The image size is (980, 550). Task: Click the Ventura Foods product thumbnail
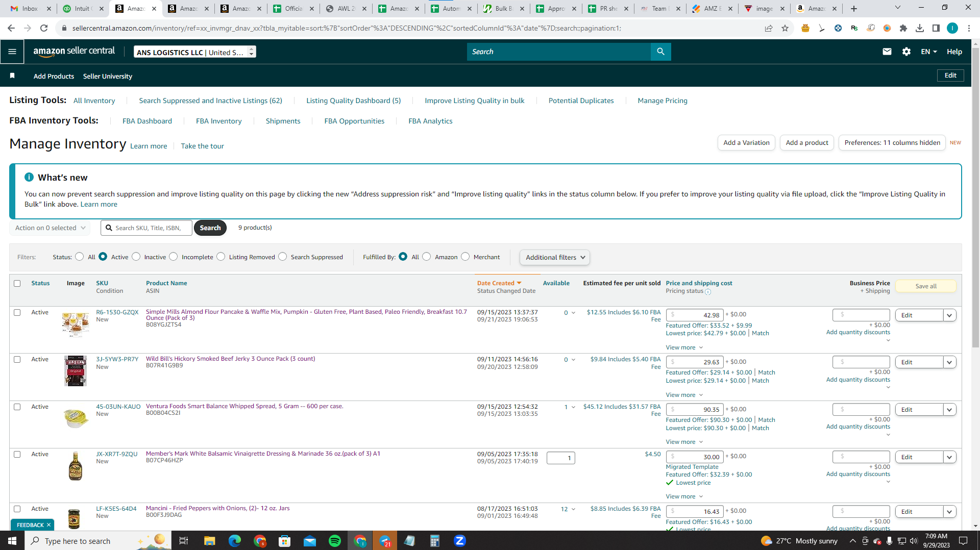pos(76,418)
